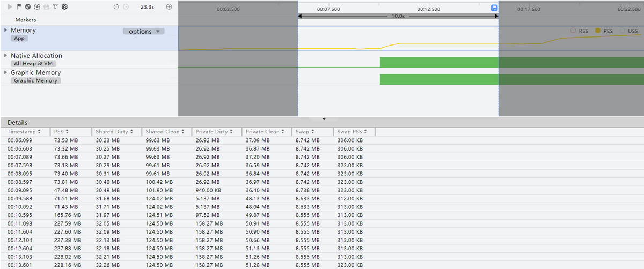
Task: Open the Memory options dropdown
Action: (144, 32)
